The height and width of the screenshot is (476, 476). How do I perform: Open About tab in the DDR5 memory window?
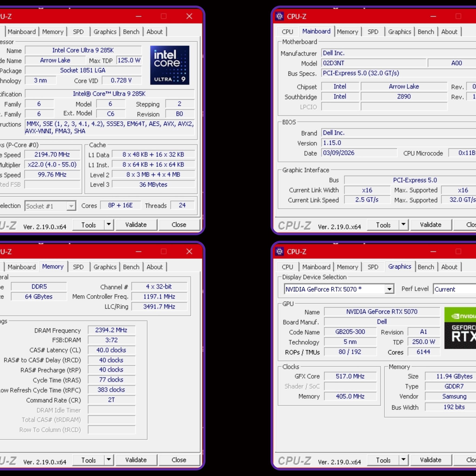click(155, 267)
